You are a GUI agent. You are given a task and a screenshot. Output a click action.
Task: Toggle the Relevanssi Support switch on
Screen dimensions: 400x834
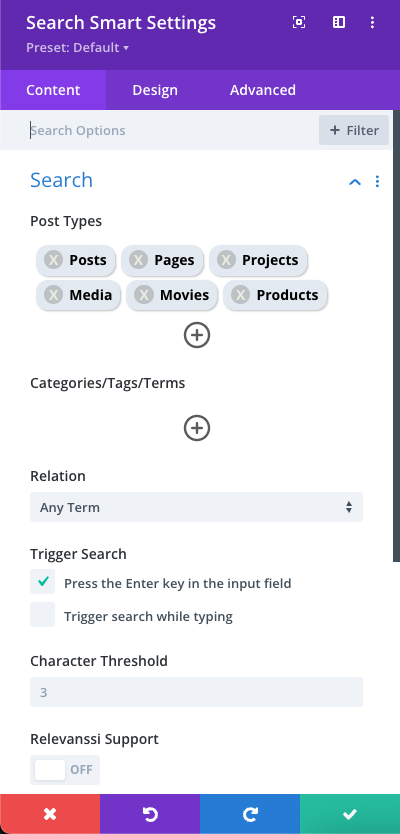pyautogui.click(x=65, y=770)
